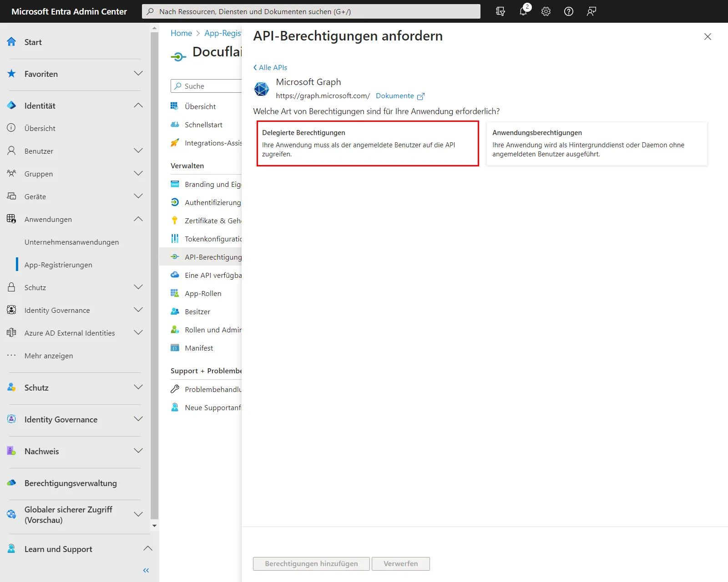This screenshot has width=728, height=582.
Task: Expand the Favoriten section
Action: 138,74
